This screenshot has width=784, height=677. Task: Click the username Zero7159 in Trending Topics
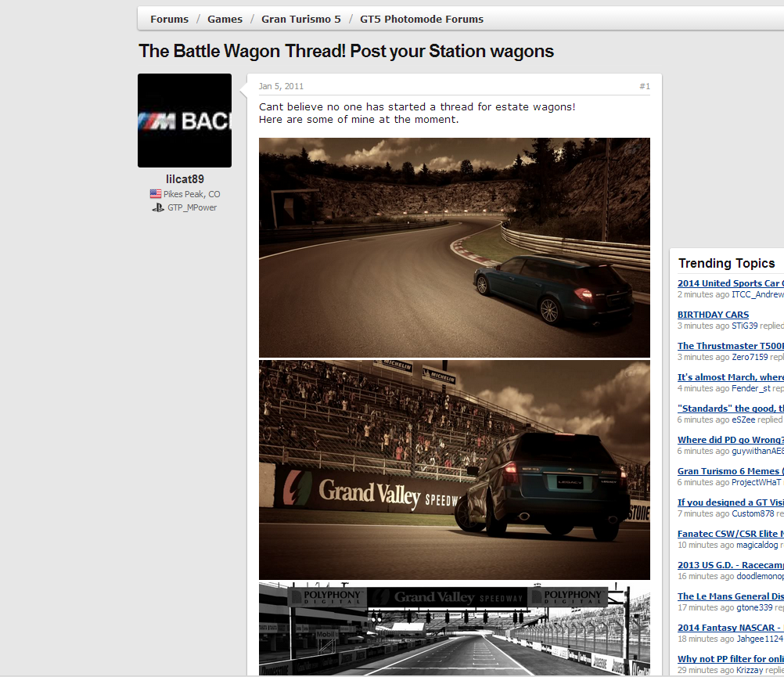click(750, 357)
